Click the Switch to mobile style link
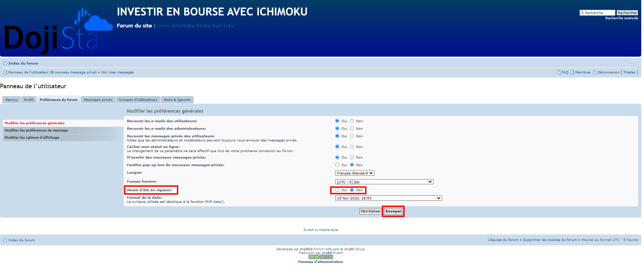The height and width of the screenshot is (277, 644). tap(321, 230)
